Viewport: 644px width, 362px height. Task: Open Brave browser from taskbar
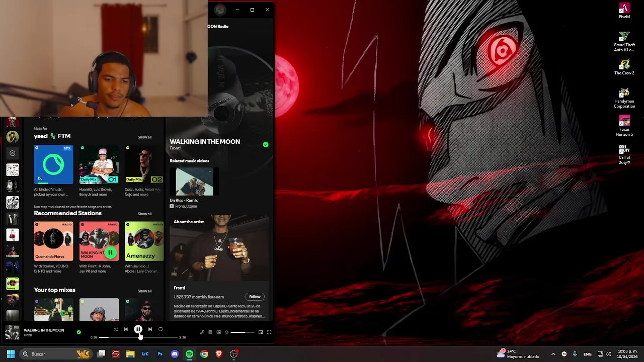(219, 354)
